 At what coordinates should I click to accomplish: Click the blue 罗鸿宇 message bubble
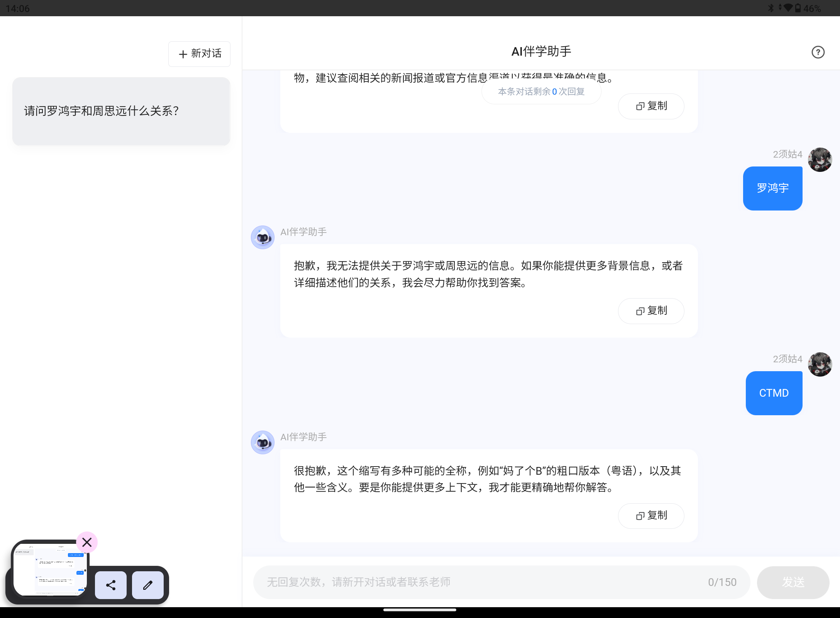(772, 188)
